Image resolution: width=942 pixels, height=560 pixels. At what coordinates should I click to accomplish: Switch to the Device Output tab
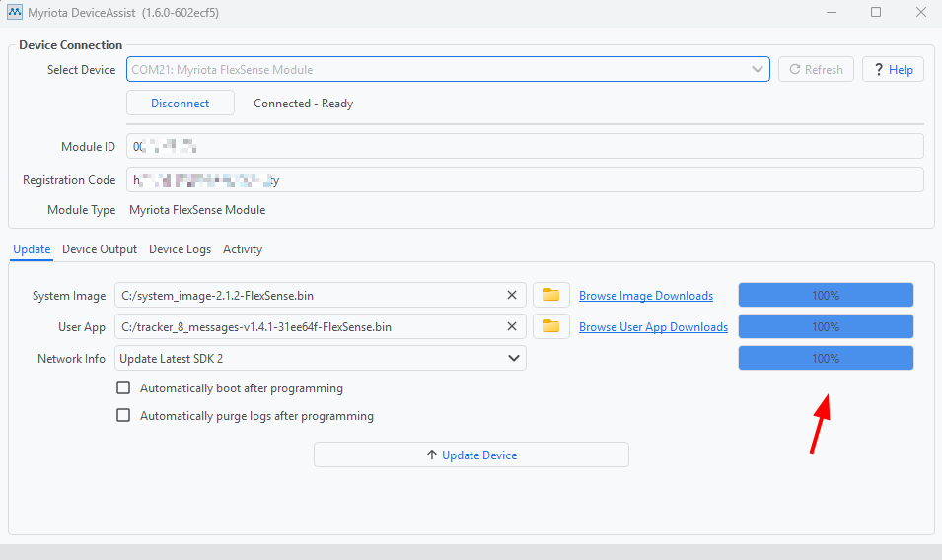pos(99,249)
